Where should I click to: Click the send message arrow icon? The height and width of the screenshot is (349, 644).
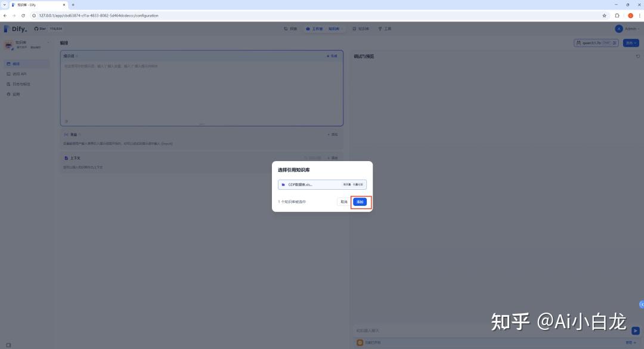[636, 331]
